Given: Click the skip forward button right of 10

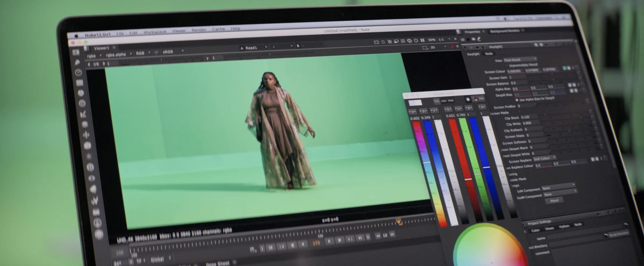Looking at the screenshot, I should 392,234.
